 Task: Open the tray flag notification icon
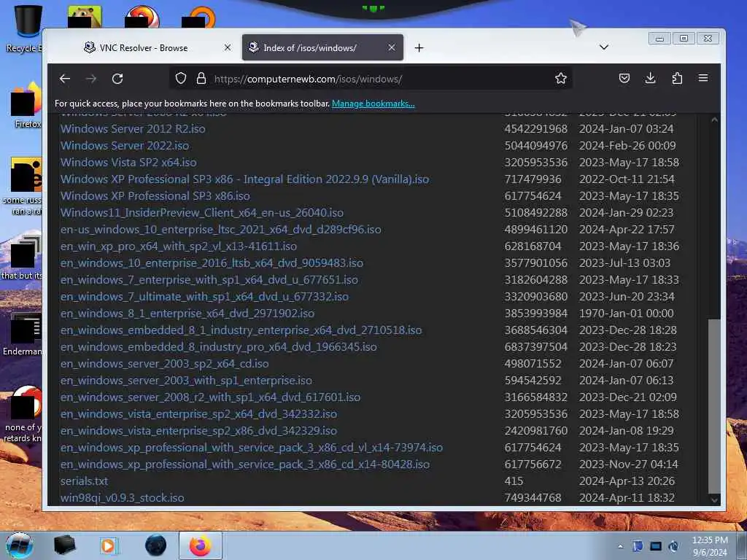[x=638, y=546]
